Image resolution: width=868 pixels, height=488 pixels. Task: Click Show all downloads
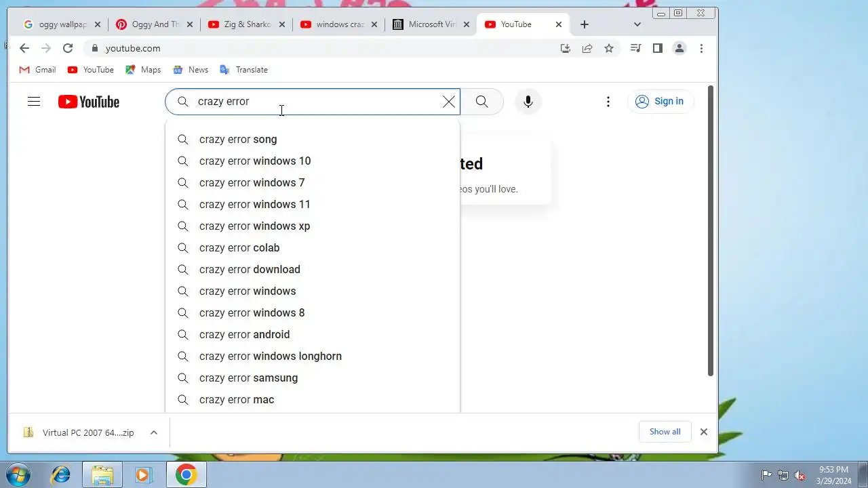click(665, 432)
